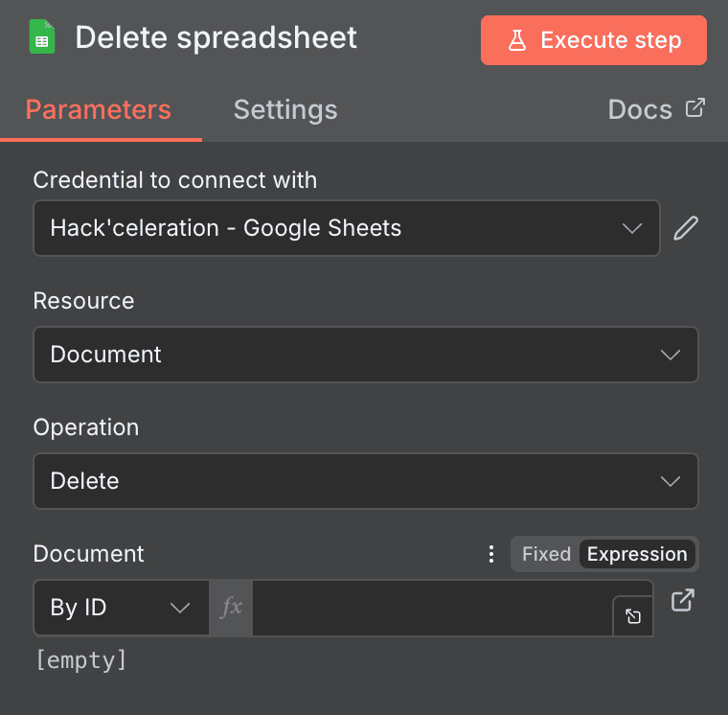This screenshot has height=715, width=728.
Task: Open the Resource dropdown showing Document
Action: (x=365, y=355)
